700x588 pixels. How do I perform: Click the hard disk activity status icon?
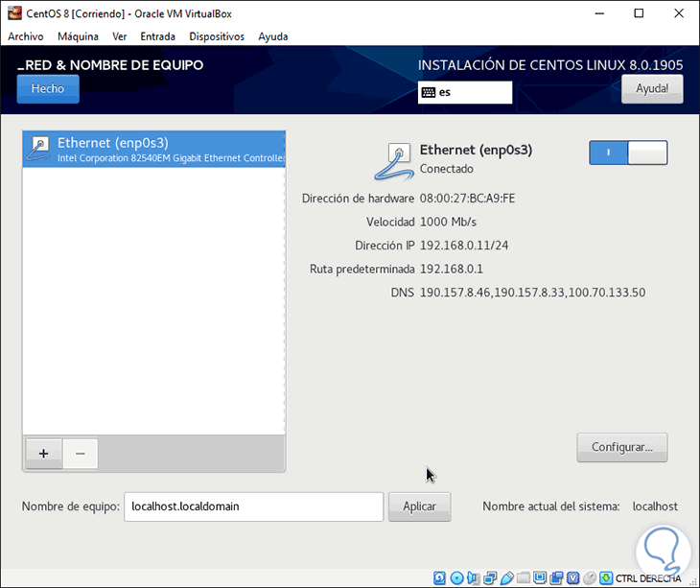pyautogui.click(x=439, y=578)
